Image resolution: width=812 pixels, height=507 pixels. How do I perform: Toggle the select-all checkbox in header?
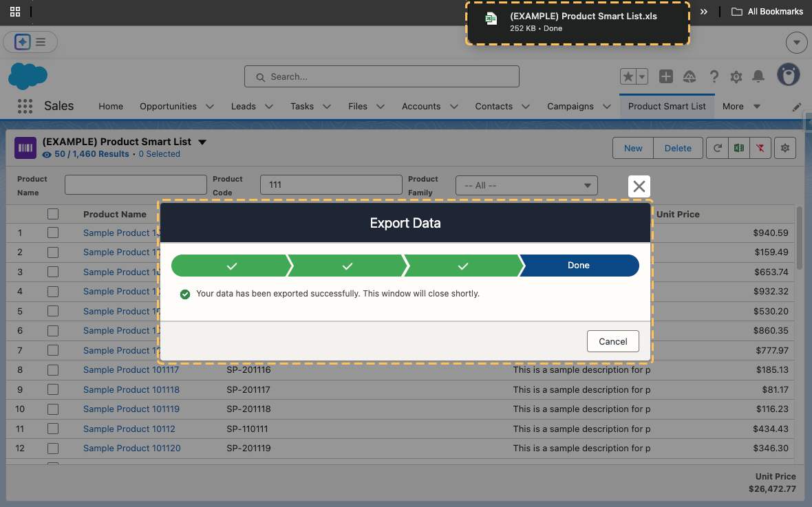[53, 214]
